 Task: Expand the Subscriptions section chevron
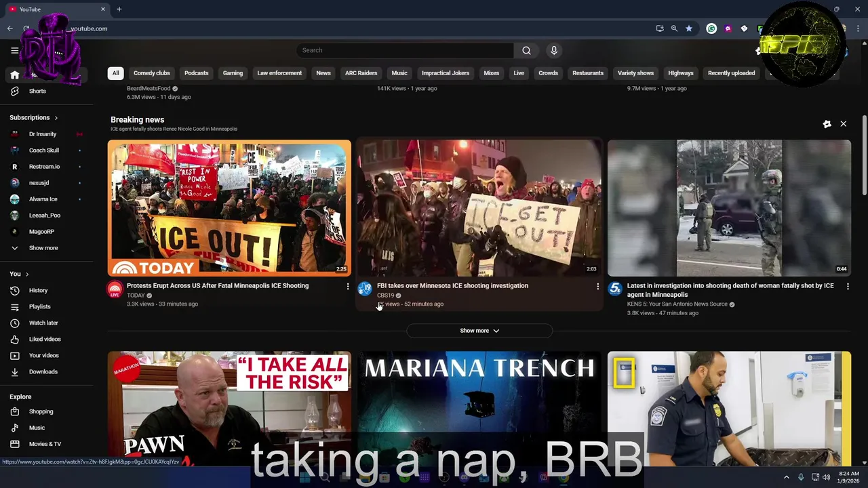(56, 118)
